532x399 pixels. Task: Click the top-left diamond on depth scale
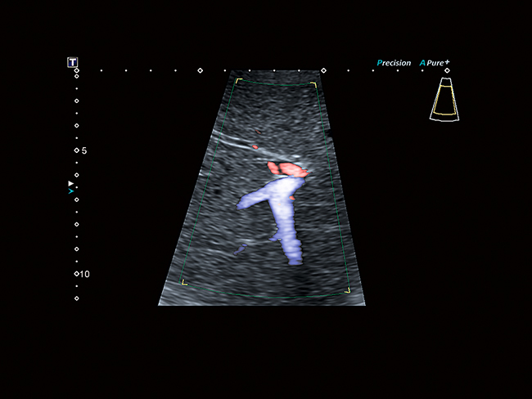tap(77, 71)
